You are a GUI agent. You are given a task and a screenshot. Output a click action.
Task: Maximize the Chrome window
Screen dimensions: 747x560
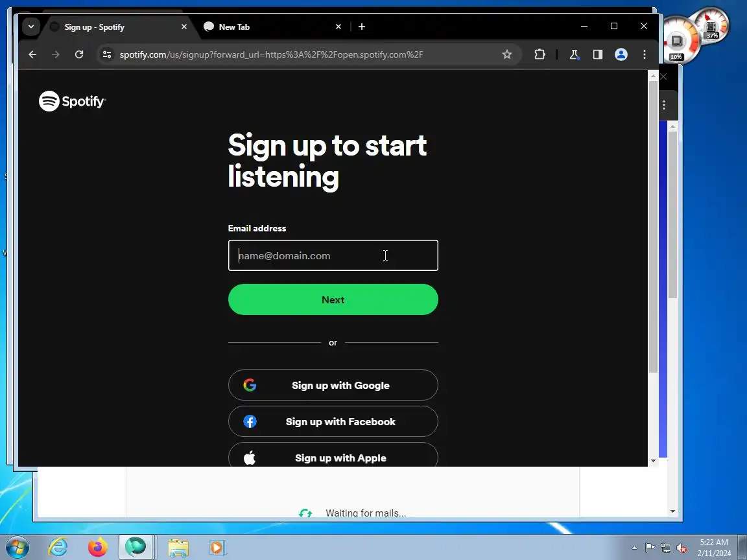point(614,26)
